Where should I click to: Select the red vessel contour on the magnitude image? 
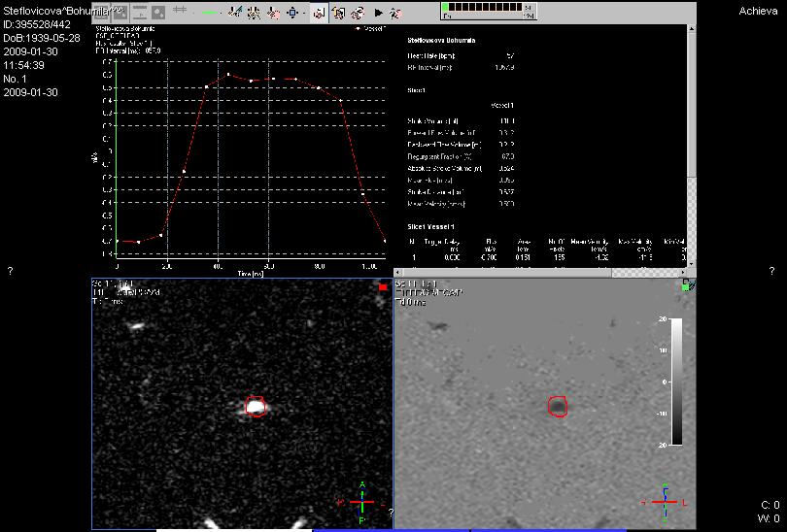[x=256, y=406]
